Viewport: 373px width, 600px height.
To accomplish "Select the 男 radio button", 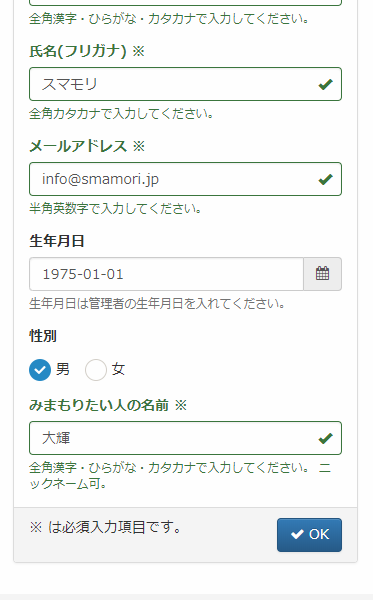I will 40,370.
